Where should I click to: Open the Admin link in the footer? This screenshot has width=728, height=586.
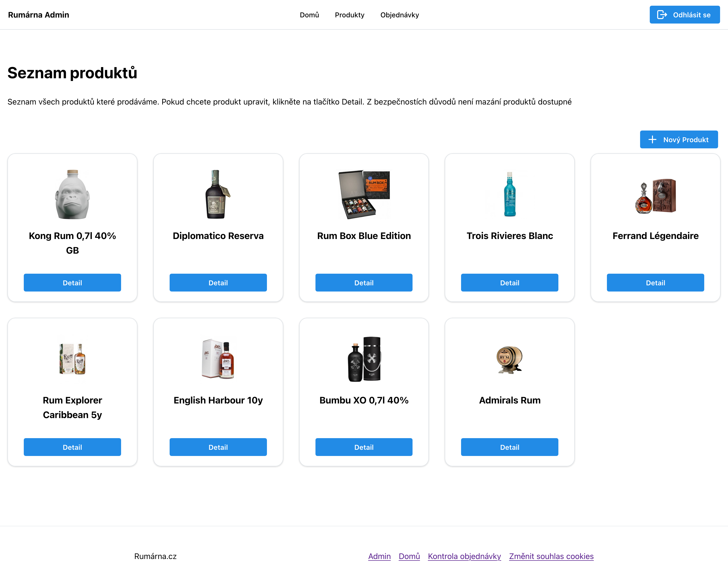[x=379, y=556]
